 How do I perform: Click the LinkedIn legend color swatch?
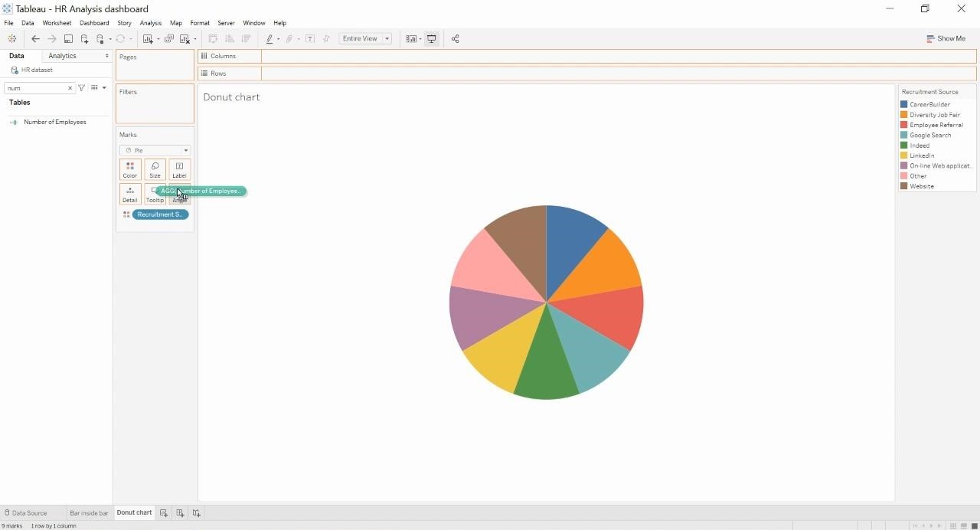tap(904, 155)
